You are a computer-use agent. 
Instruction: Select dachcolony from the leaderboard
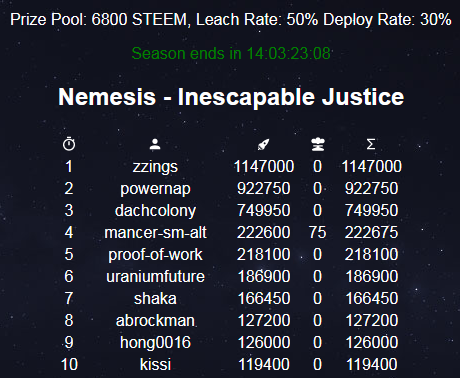click(155, 211)
